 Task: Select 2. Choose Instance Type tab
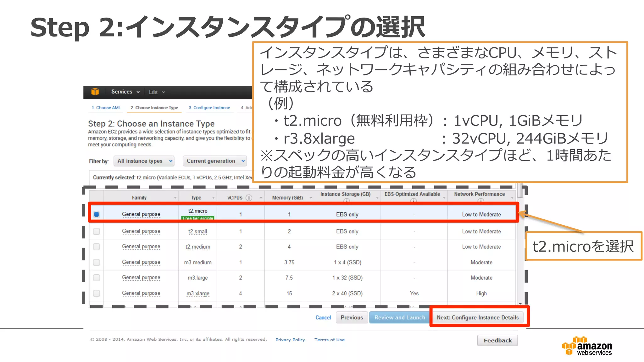tap(154, 107)
